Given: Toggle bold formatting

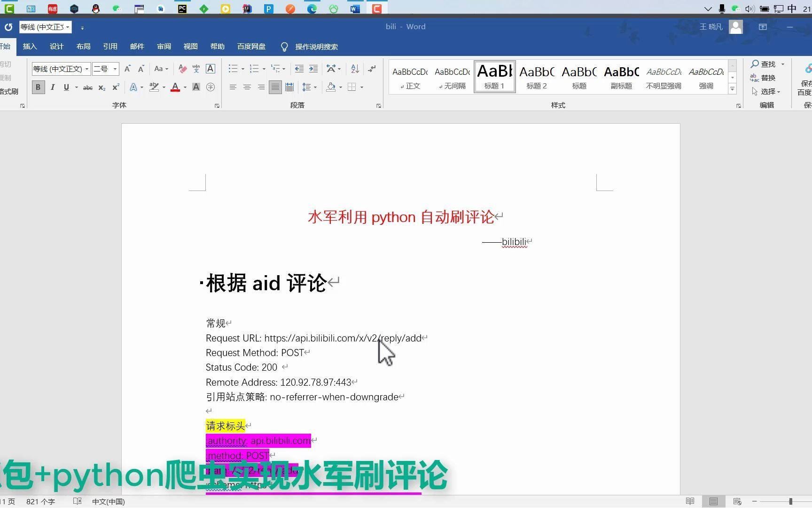Looking at the screenshot, I should pyautogui.click(x=38, y=87).
